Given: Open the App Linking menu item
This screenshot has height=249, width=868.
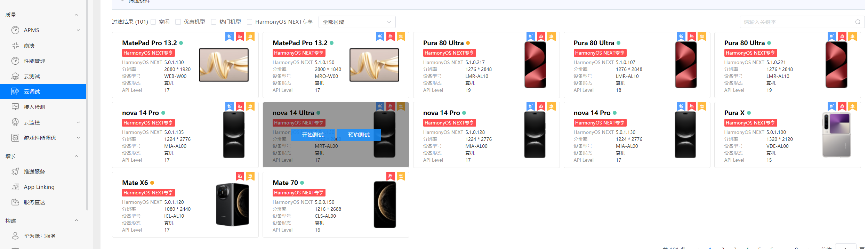Looking at the screenshot, I should point(43,187).
